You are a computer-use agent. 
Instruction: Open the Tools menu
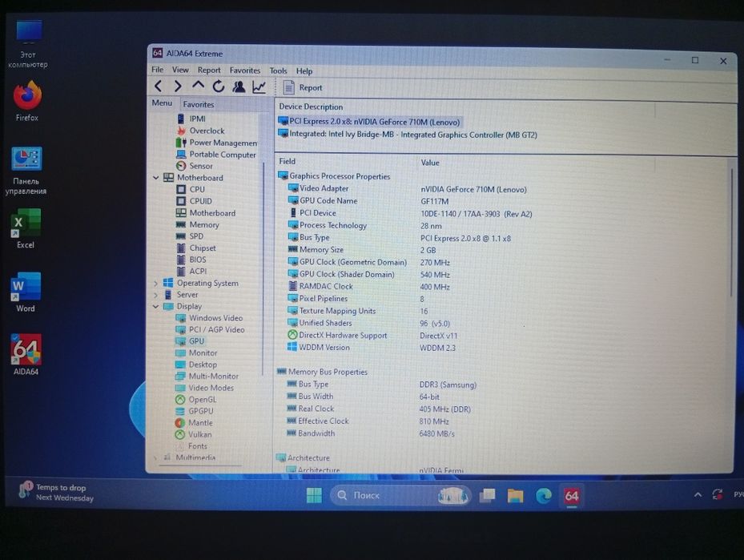[279, 71]
